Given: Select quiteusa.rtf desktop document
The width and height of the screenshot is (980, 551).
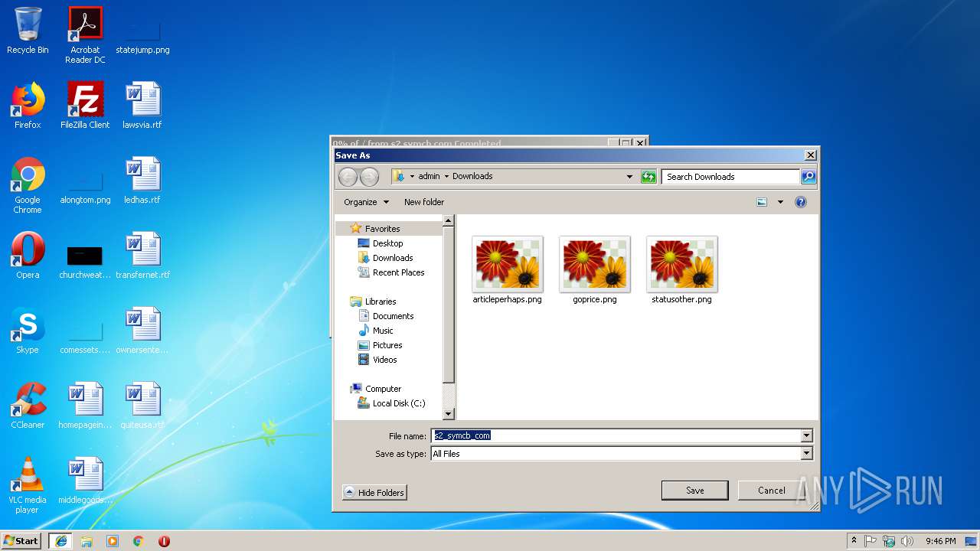Looking at the screenshot, I should [142, 406].
